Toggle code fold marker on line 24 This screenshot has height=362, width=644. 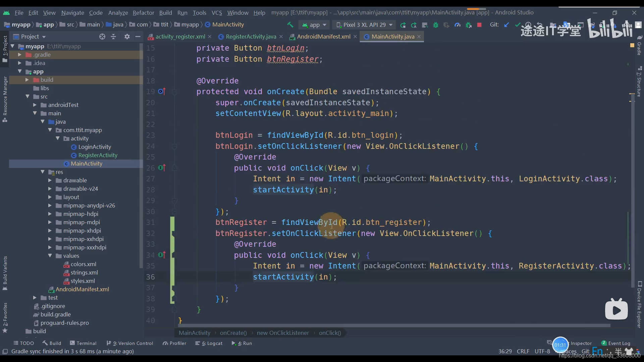pos(174,146)
